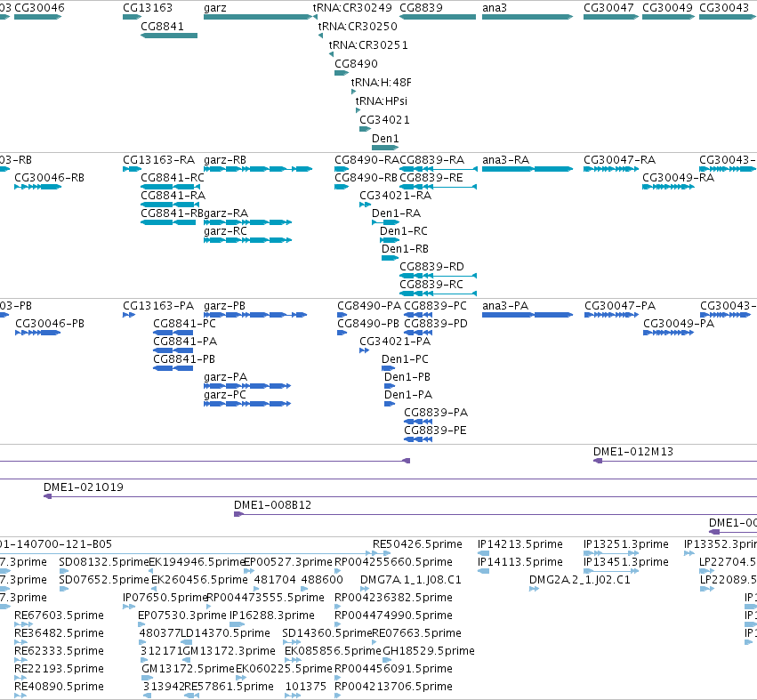This screenshot has width=757, height=700.
Task: Click the CG8839-RC transcript label
Action: point(431,285)
